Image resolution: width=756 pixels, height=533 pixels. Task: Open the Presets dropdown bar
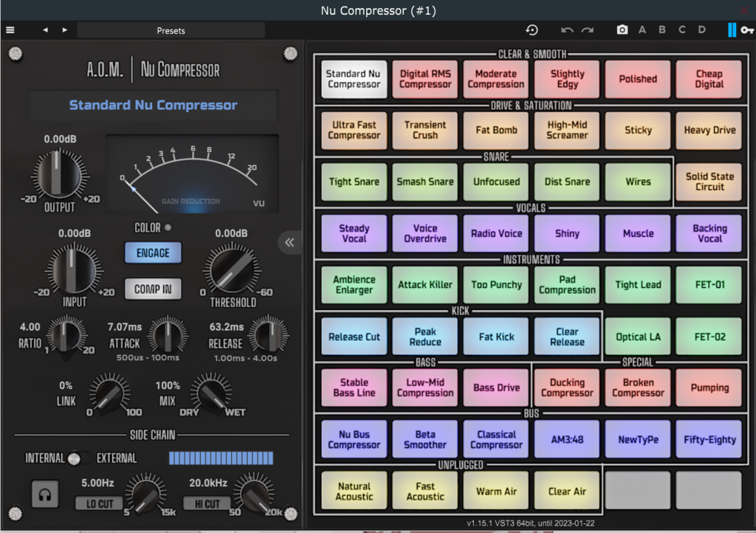point(171,30)
